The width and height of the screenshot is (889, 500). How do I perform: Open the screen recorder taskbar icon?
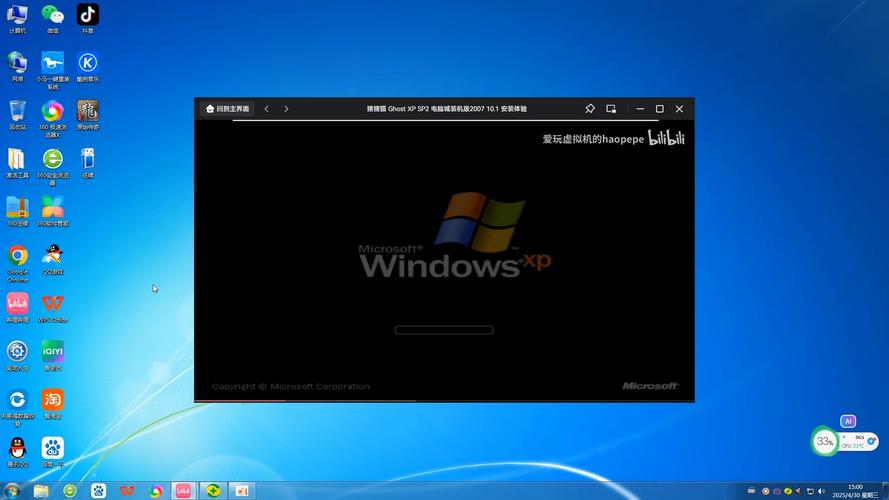tap(242, 491)
